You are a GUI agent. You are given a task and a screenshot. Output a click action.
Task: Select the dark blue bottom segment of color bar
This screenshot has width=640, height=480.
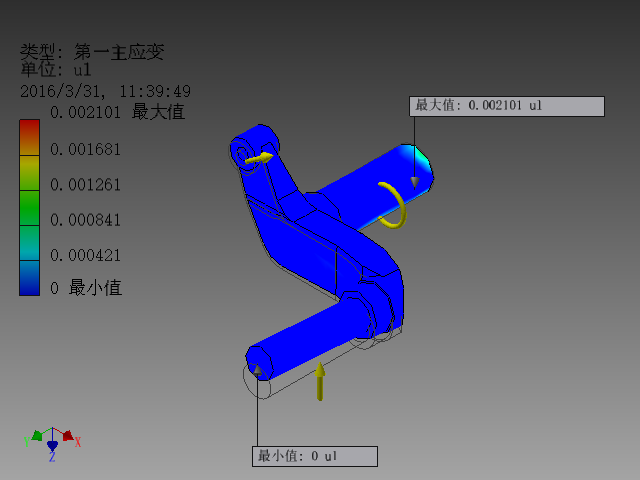click(29, 278)
